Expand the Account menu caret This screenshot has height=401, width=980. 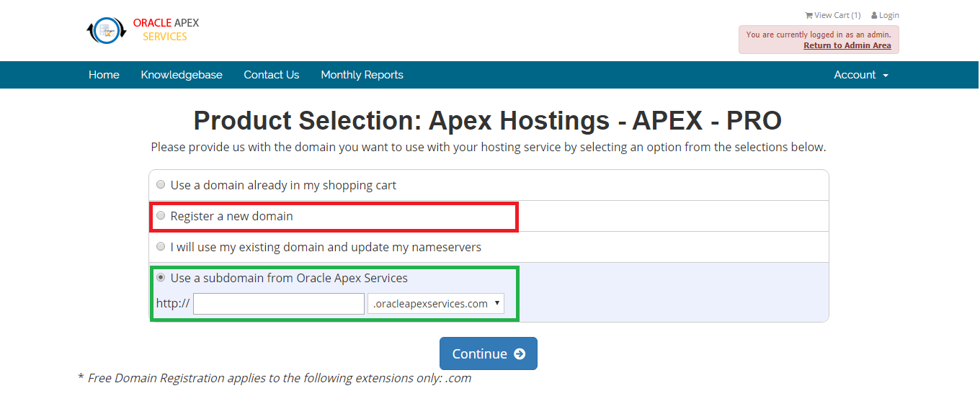(886, 76)
